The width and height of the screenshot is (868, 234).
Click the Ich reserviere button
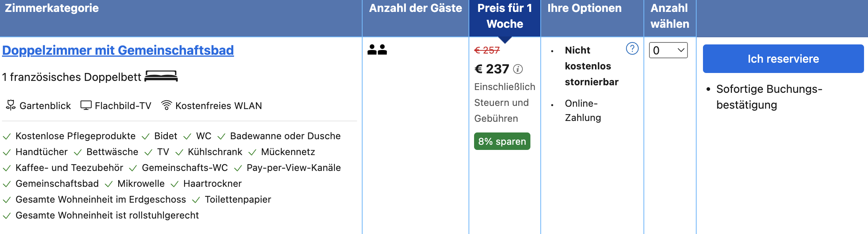[x=783, y=59]
